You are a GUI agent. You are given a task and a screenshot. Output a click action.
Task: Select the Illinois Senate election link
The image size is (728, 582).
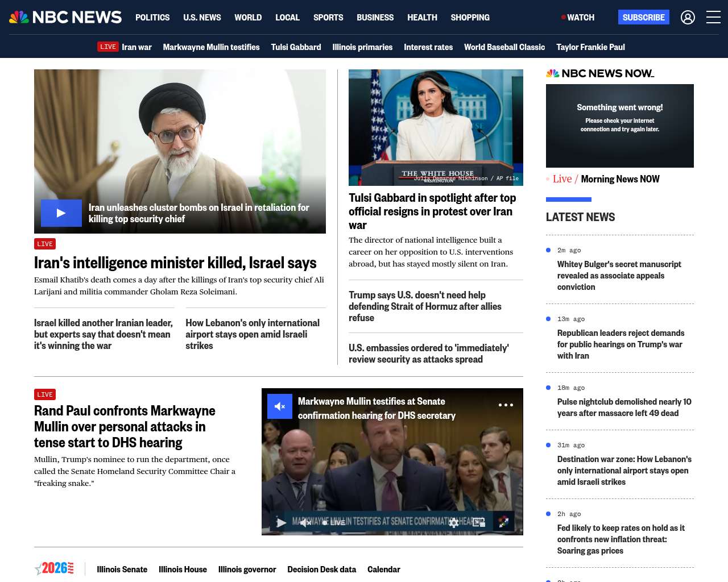122,569
